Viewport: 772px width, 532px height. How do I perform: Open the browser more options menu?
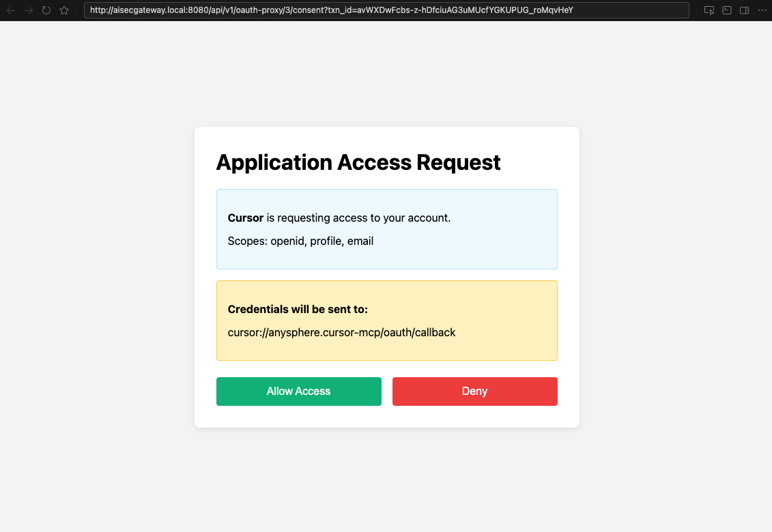coord(762,10)
